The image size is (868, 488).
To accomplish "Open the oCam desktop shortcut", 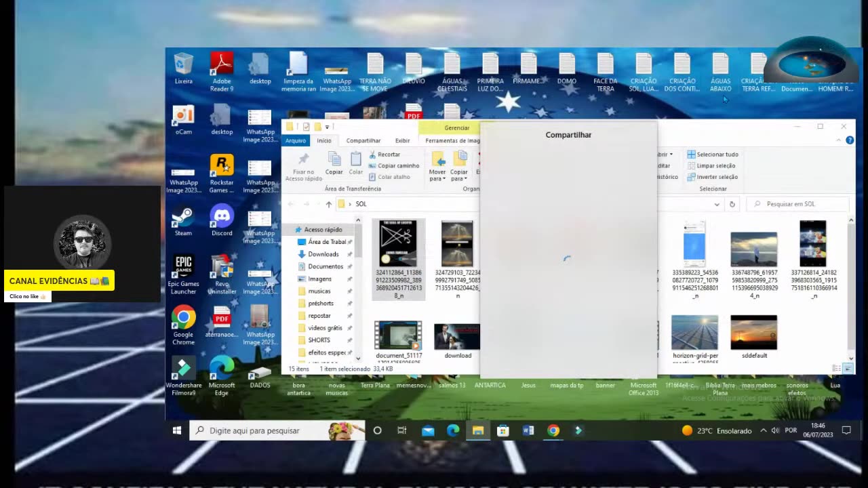I will (183, 120).
